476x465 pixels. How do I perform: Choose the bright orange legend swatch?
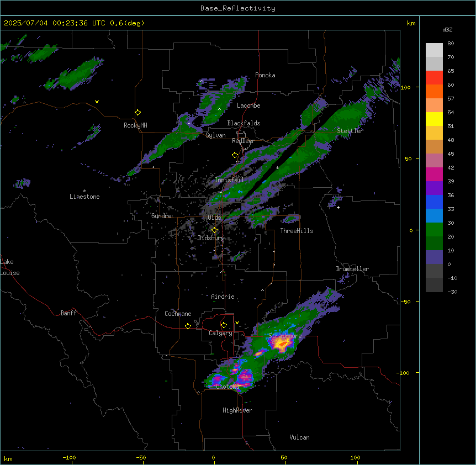[434, 91]
